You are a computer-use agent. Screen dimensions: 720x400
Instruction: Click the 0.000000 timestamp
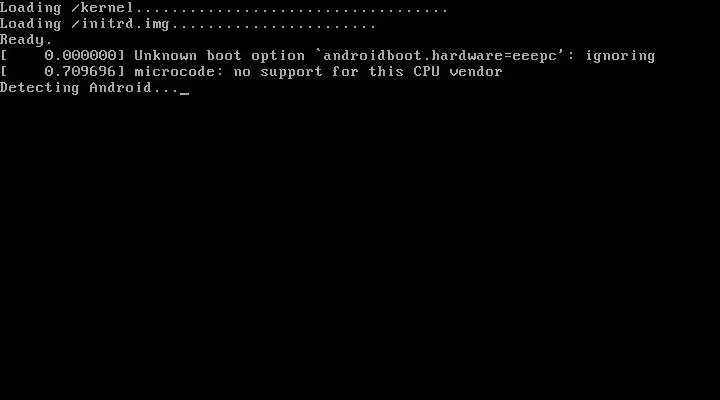click(81, 56)
